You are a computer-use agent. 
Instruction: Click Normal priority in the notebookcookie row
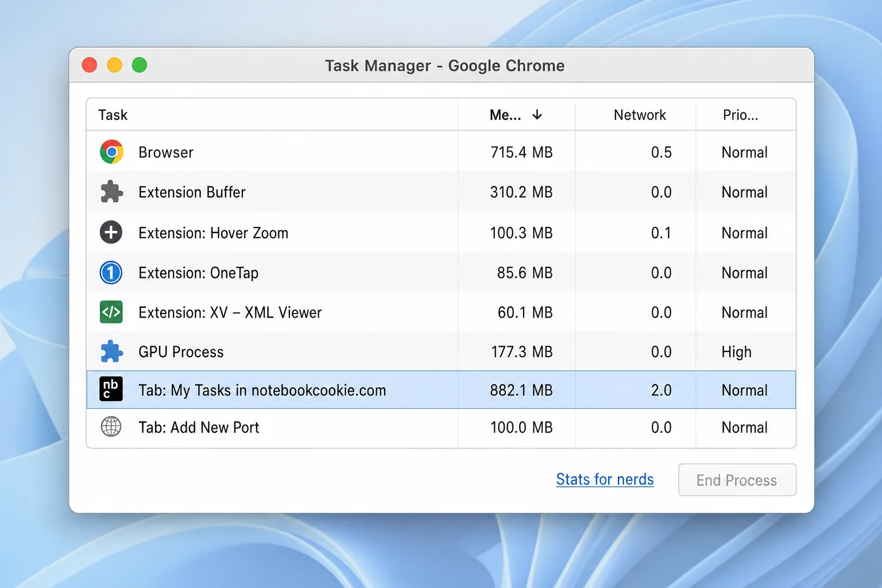point(745,390)
